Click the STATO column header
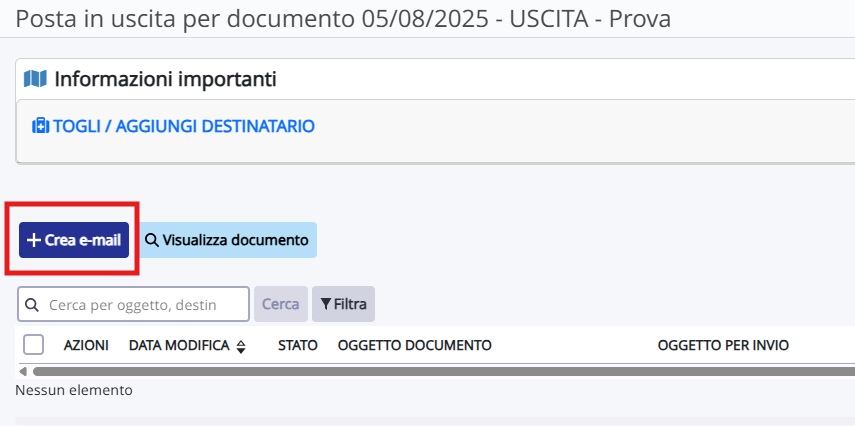Screen dimensions: 855x426 pyautogui.click(x=298, y=345)
